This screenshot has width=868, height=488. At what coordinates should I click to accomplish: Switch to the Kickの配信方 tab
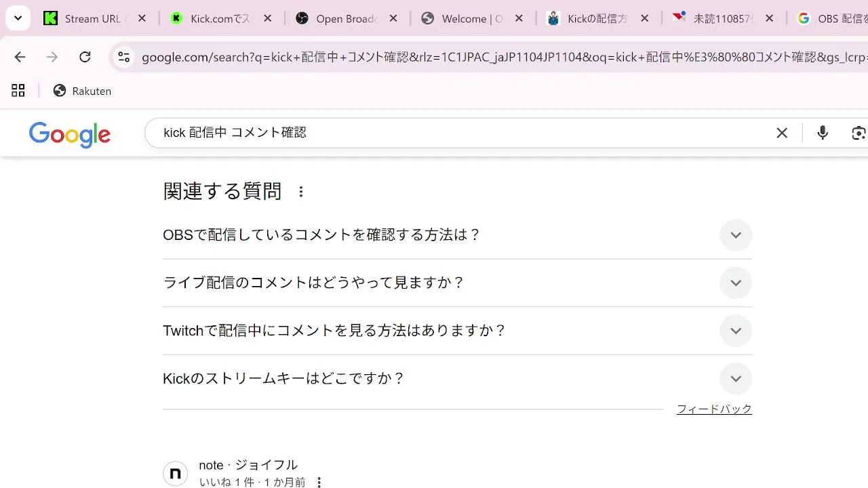pos(597,18)
